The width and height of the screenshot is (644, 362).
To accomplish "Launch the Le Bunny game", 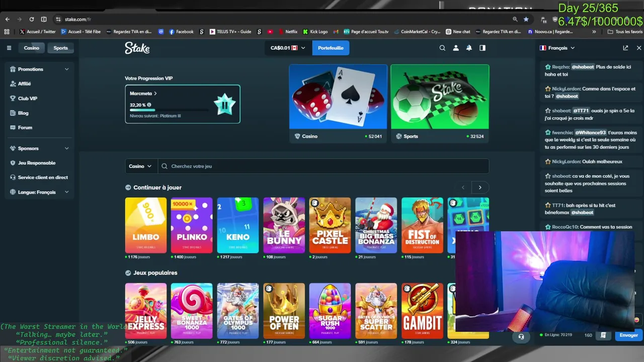I will coord(284,225).
